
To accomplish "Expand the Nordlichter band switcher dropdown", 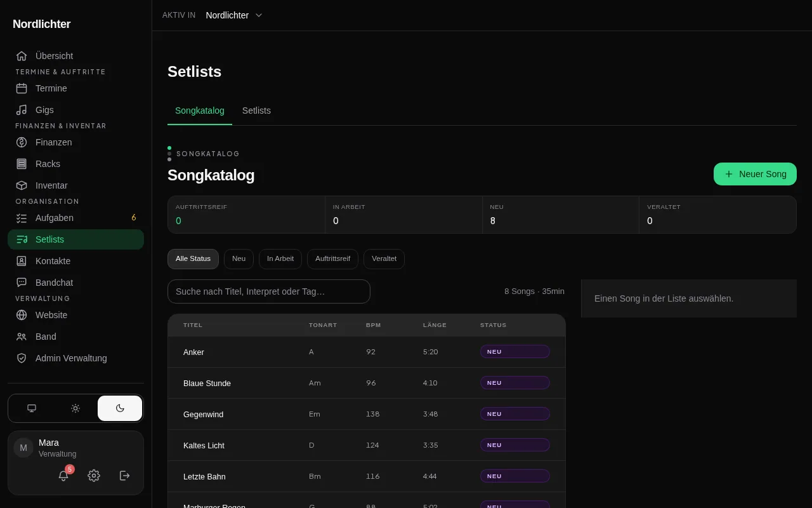I will [x=234, y=15].
